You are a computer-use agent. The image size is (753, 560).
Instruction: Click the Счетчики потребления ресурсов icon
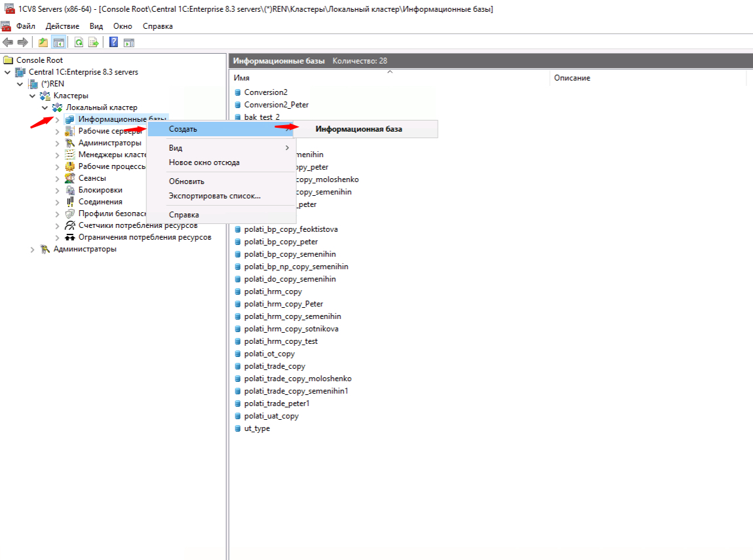click(x=70, y=225)
